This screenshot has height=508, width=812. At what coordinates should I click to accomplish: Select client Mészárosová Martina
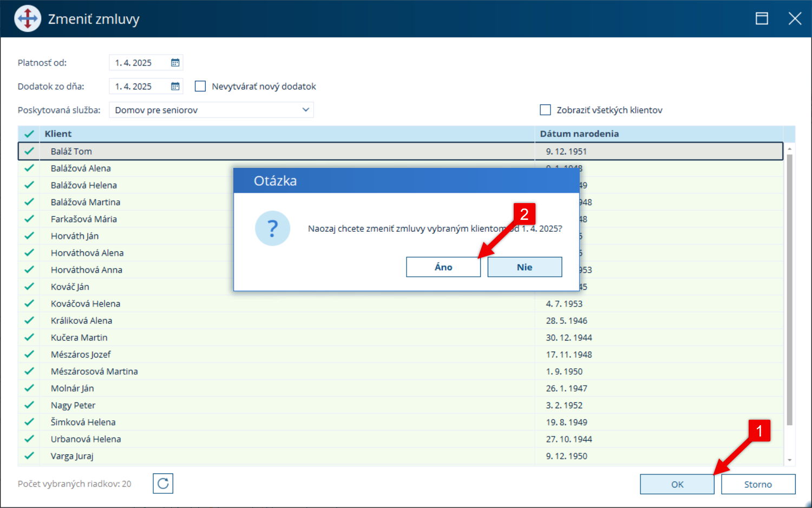94,372
